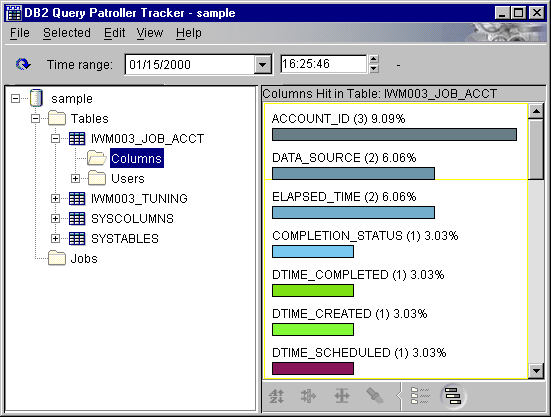Click the Jobs folder icon
Image resolution: width=551 pixels, height=417 pixels.
coord(57,259)
